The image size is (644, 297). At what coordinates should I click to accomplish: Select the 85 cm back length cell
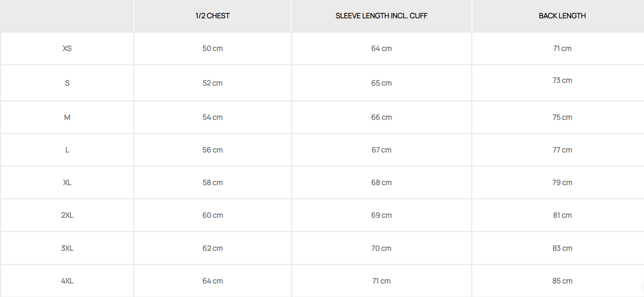562,281
